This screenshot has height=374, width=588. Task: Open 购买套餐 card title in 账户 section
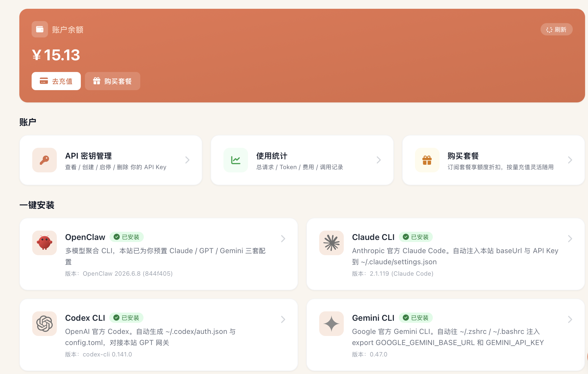(x=463, y=156)
